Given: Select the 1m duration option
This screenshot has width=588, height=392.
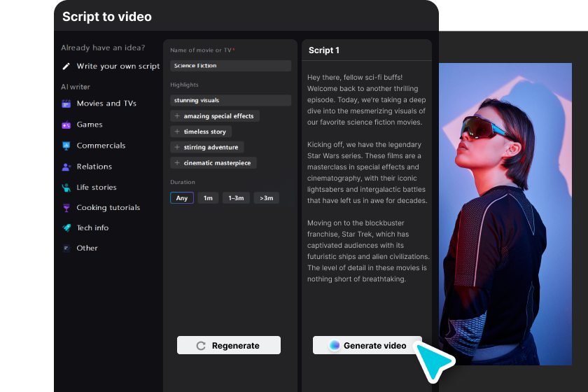Looking at the screenshot, I should (x=208, y=197).
